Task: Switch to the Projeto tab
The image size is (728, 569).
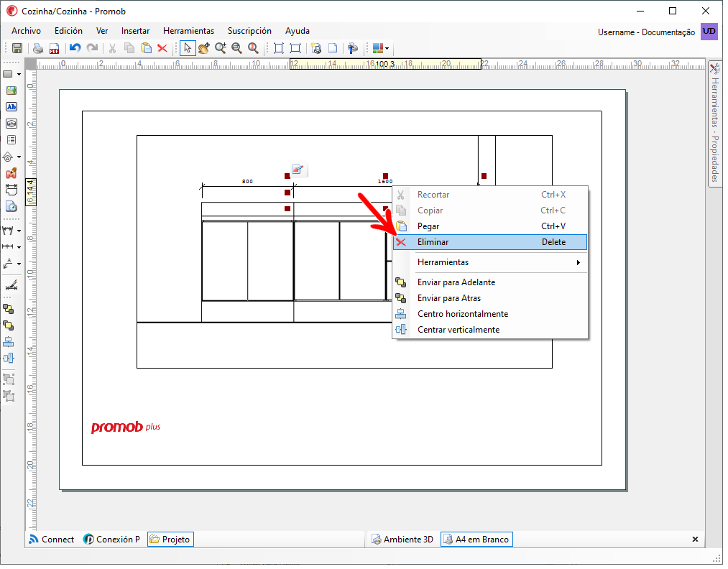Action: (170, 540)
